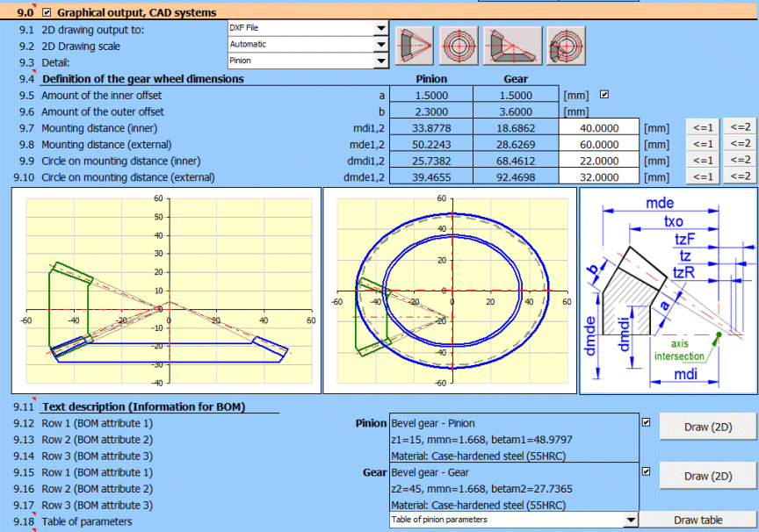Image resolution: width=759 pixels, height=532 pixels.
Task: Click the Pinion dmde value 39.4655
Action: [x=431, y=177]
